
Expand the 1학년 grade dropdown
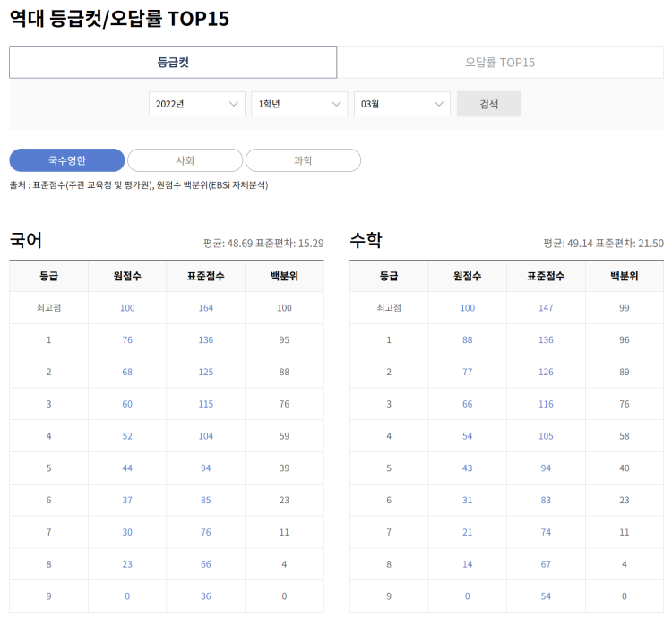(x=299, y=104)
